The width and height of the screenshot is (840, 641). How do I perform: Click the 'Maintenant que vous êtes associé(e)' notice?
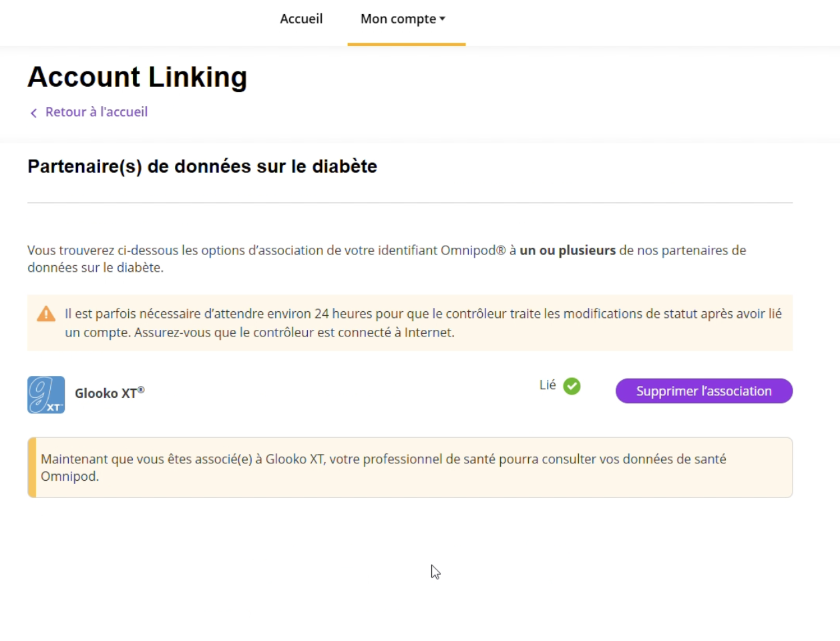410,467
